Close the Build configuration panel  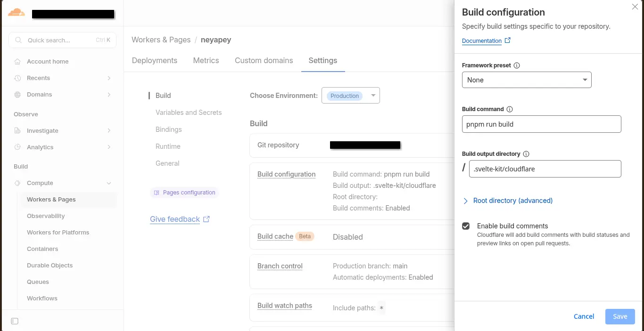tap(635, 7)
